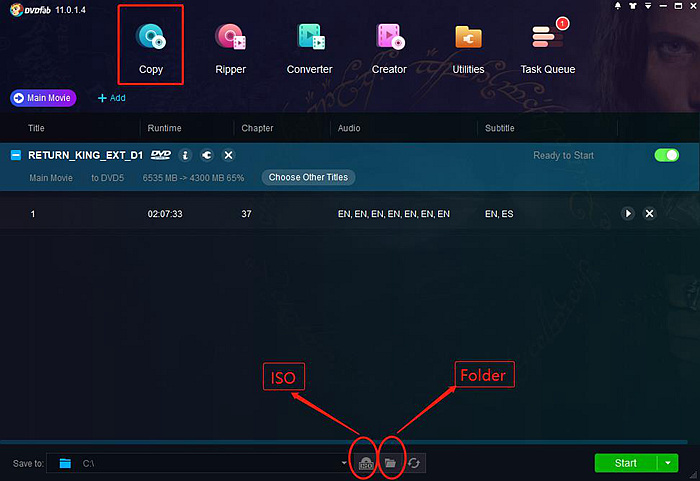Toggle the Ready to Start switch
Screen dimensions: 700x481
(667, 155)
